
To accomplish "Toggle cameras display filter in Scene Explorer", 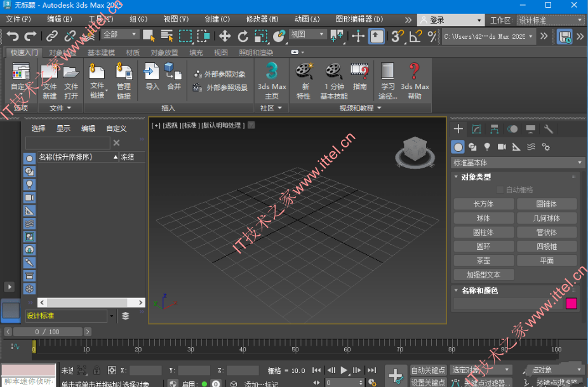I will click(29, 198).
